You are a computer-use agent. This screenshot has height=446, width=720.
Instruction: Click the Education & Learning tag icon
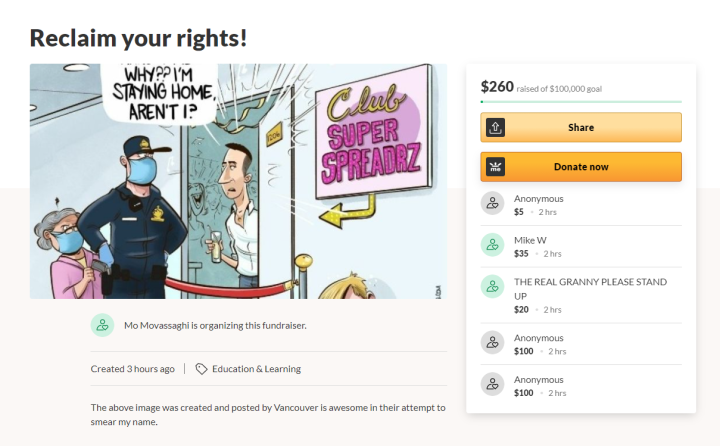pyautogui.click(x=201, y=369)
